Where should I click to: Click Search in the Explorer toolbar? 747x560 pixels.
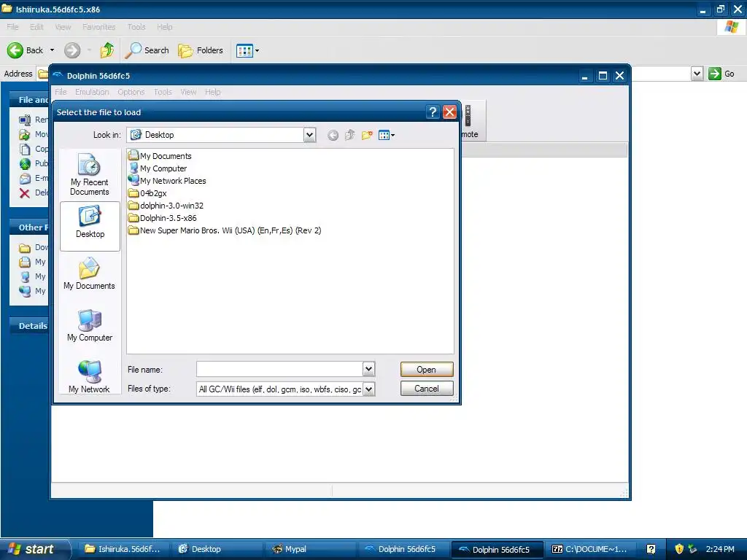click(147, 50)
